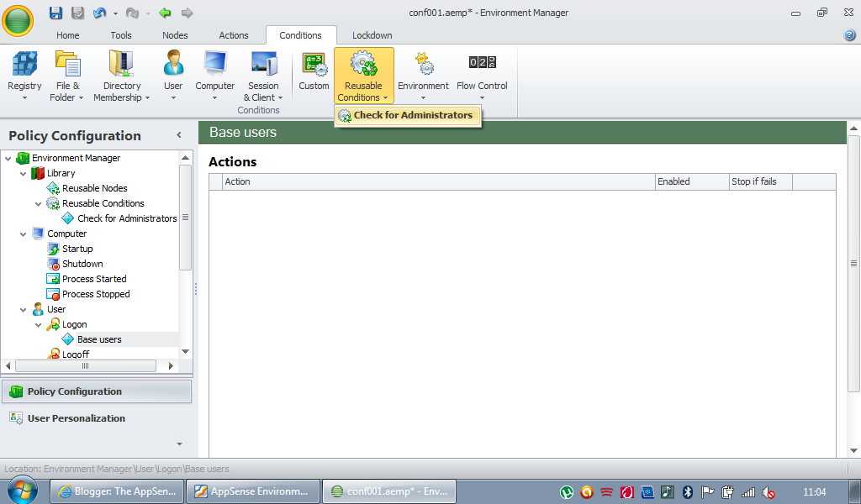The image size is (861, 504).
Task: Click the volume icon in system tray
Action: pyautogui.click(x=768, y=492)
